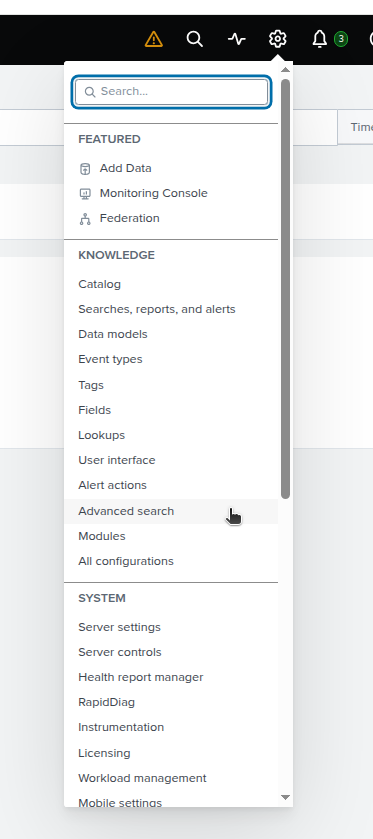
Task: Open Monitoring Console
Action: 154,193
